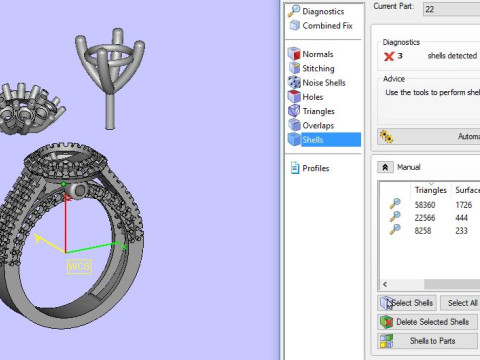Image resolution: width=480 pixels, height=360 pixels.
Task: Click Delete Selected Shells
Action: click(x=427, y=322)
